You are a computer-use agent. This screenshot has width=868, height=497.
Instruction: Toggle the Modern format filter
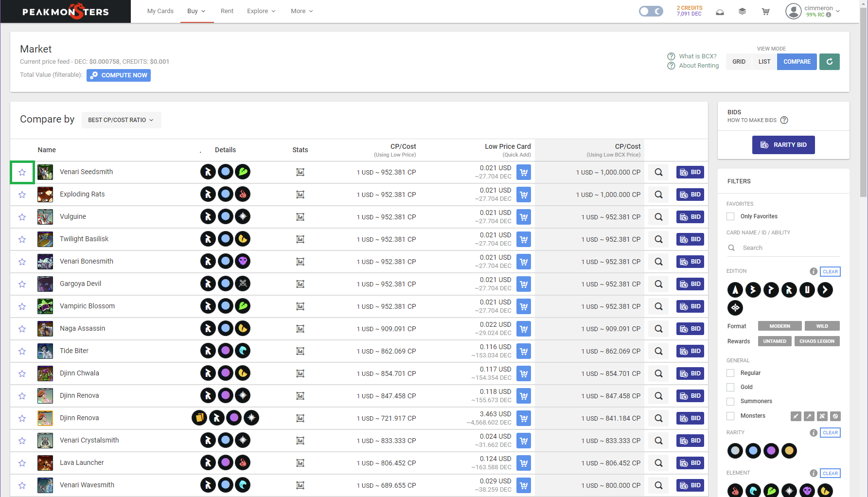pos(779,326)
